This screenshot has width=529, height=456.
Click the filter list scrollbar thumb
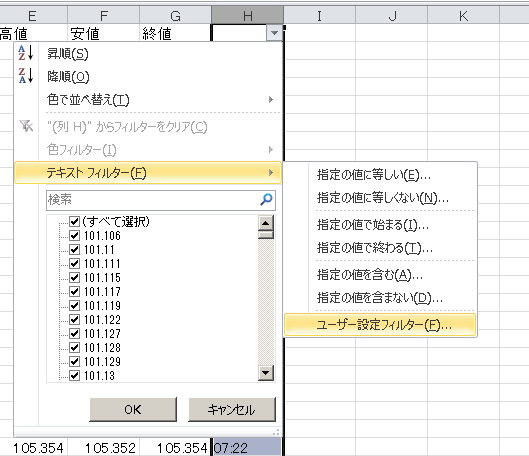[x=266, y=235]
